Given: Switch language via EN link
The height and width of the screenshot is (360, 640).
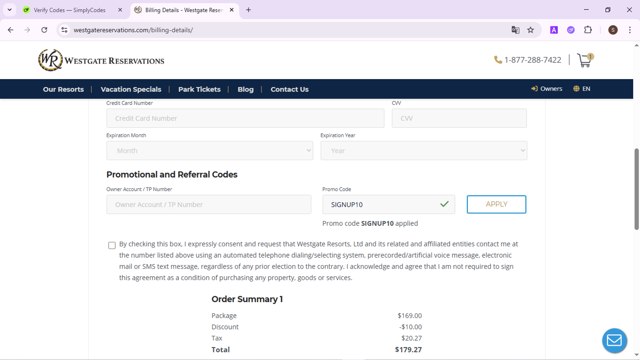Looking at the screenshot, I should tap(586, 89).
